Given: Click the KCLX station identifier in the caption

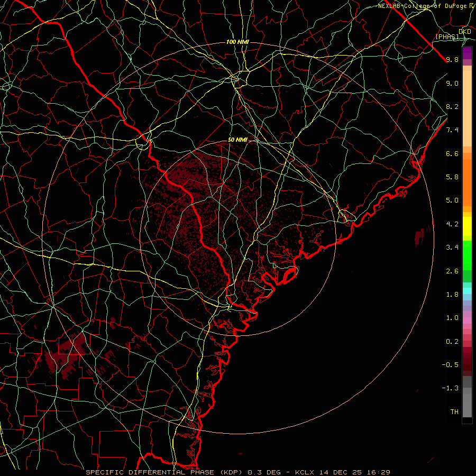Looking at the screenshot, I should (x=305, y=472).
